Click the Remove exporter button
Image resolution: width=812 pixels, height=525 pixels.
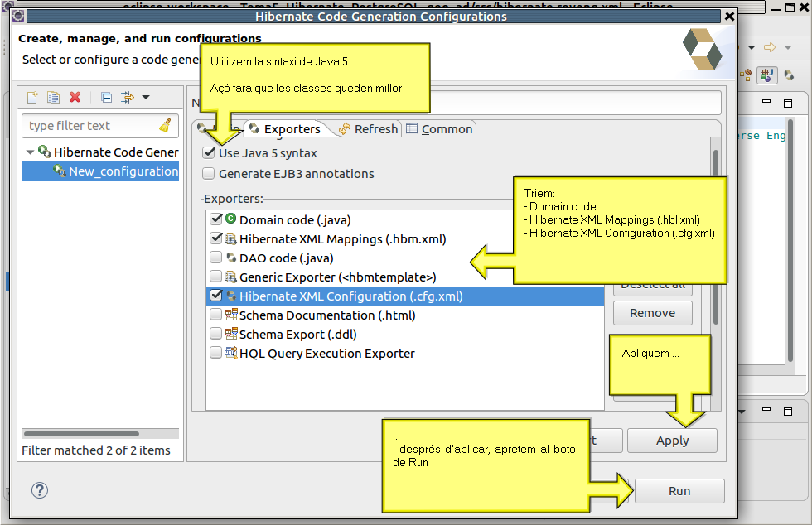653,313
